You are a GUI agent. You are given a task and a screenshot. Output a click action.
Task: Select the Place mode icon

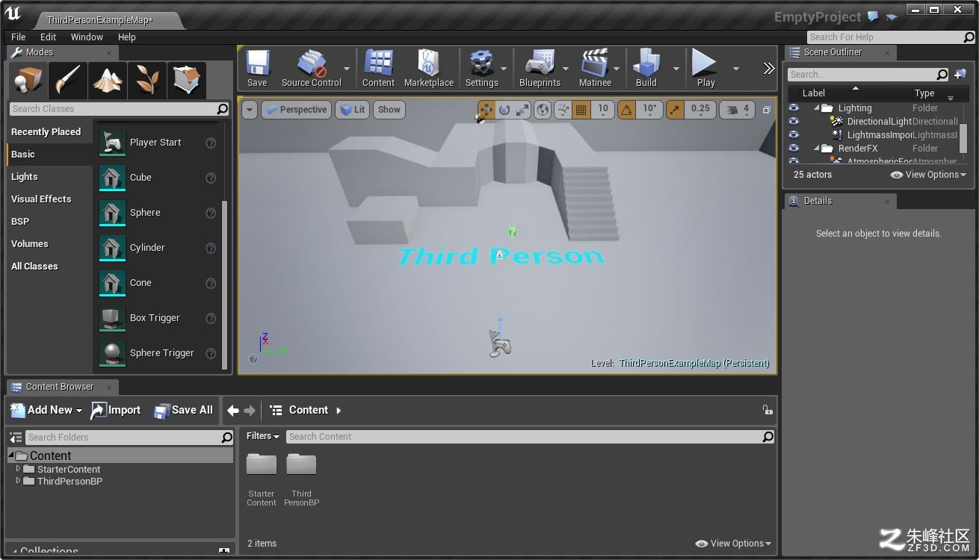click(28, 81)
